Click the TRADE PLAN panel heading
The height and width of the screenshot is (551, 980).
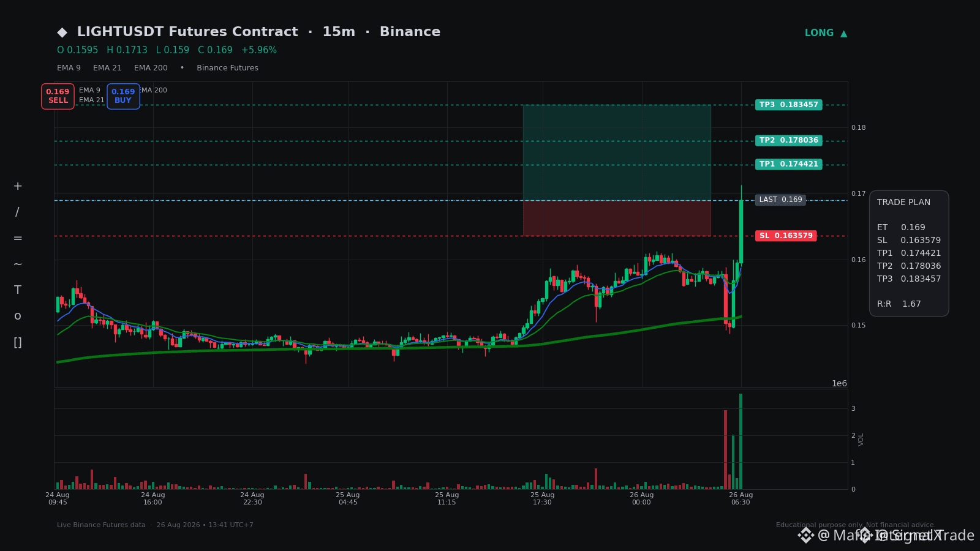click(x=903, y=202)
